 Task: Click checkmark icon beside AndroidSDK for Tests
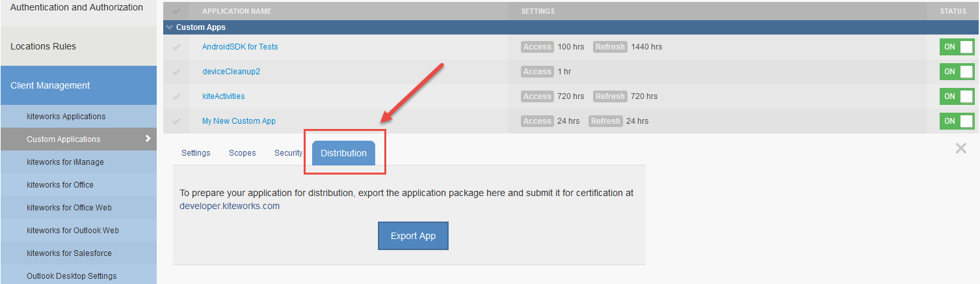[x=176, y=47]
